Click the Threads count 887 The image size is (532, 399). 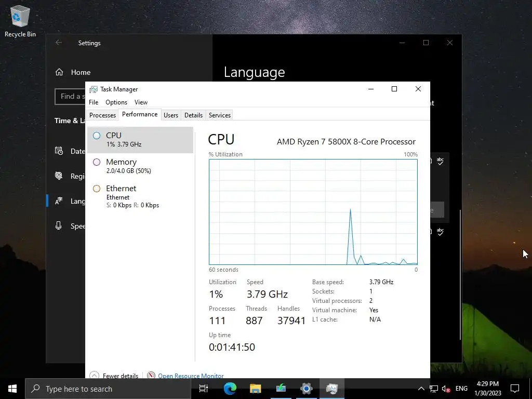tap(254, 321)
